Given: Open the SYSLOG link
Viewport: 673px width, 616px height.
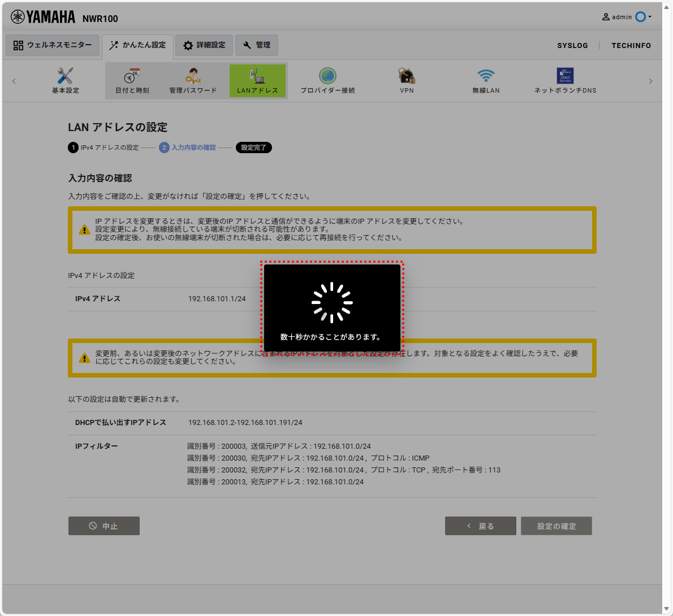Looking at the screenshot, I should point(572,45).
